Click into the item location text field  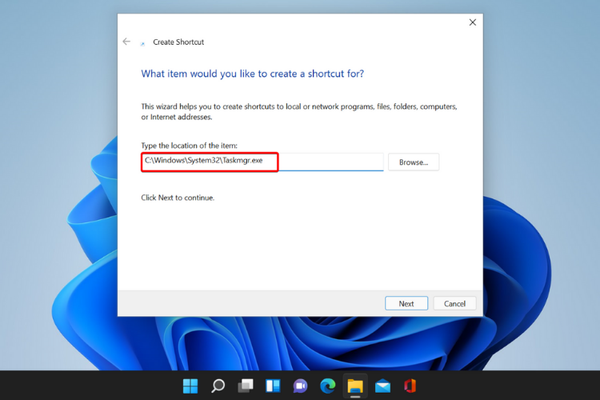click(x=330, y=162)
